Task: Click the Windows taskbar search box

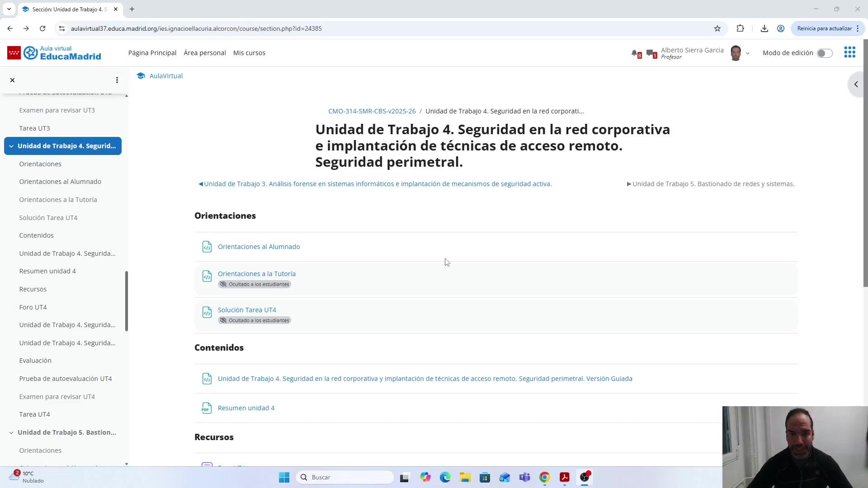Action: point(345,477)
